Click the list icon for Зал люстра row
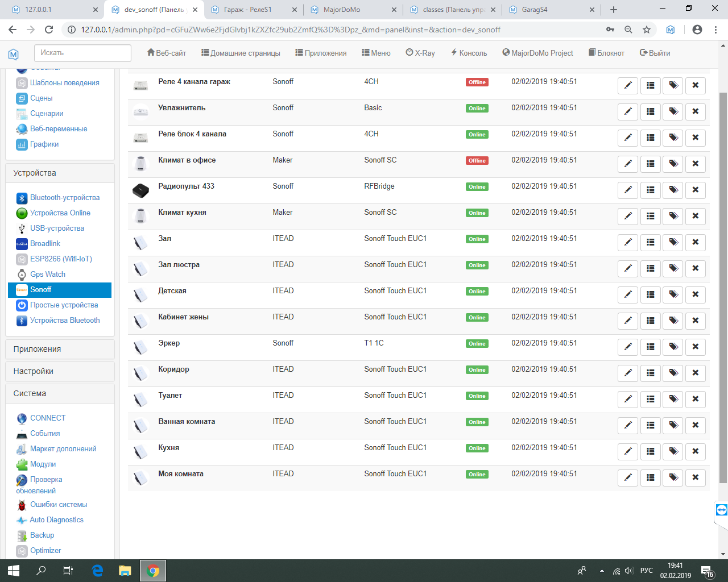 (651, 268)
